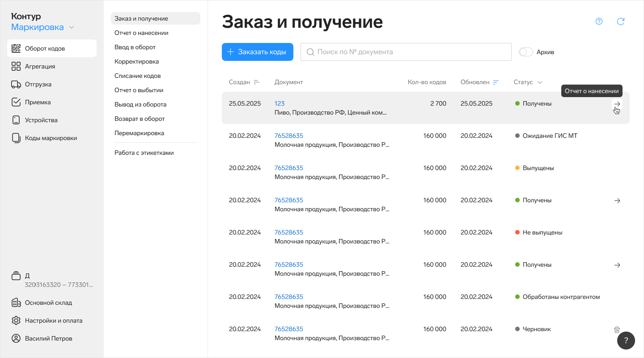The height and width of the screenshot is (358, 644).
Task: Click the Заказать коды button
Action: point(257,52)
